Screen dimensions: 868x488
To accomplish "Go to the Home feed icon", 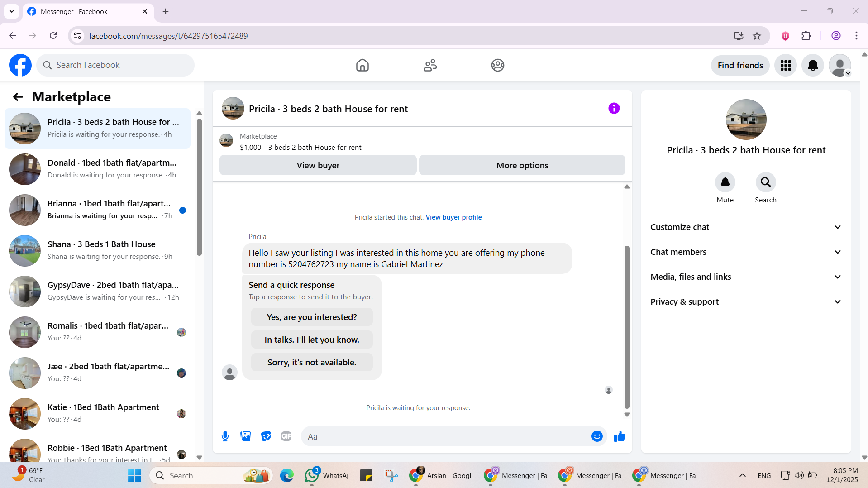I will 362,65.
